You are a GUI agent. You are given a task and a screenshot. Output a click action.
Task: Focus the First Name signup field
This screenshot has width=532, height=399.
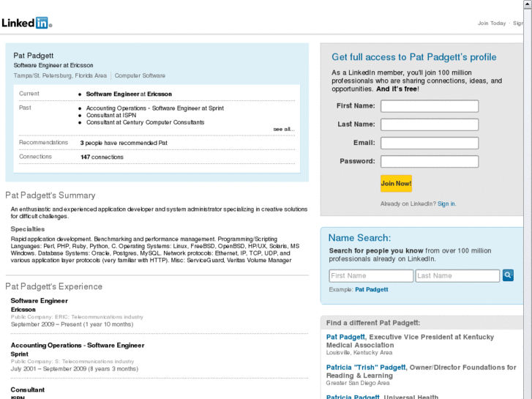(430, 106)
